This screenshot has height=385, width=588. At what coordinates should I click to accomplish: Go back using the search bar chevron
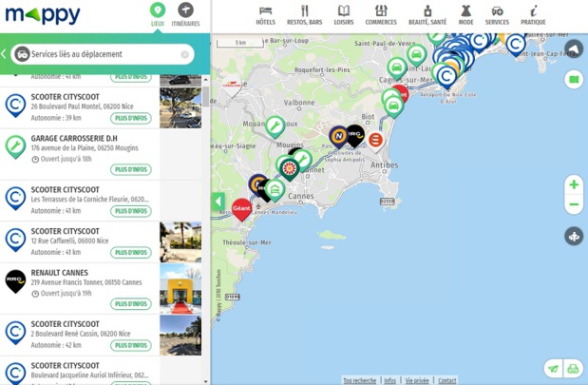(5, 55)
